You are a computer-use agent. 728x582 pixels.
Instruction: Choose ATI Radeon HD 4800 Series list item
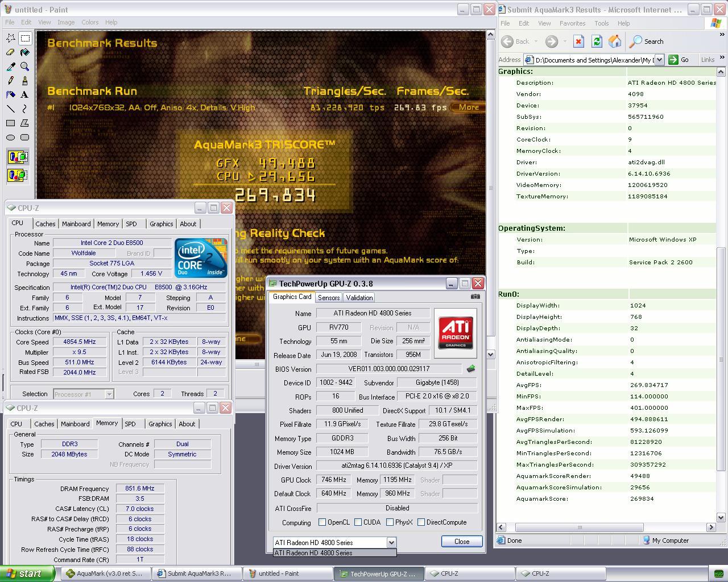tap(334, 553)
